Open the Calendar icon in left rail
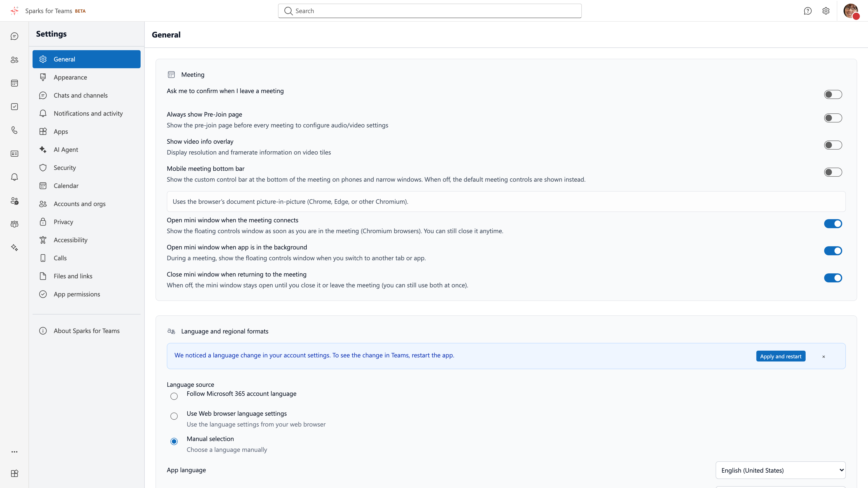The width and height of the screenshot is (868, 488). [14, 83]
